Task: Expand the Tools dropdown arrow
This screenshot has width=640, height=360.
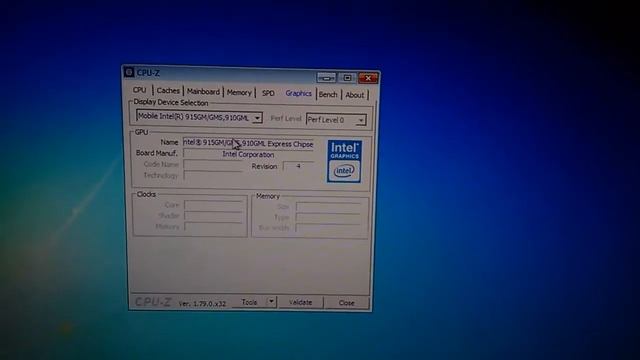Action: [271, 302]
